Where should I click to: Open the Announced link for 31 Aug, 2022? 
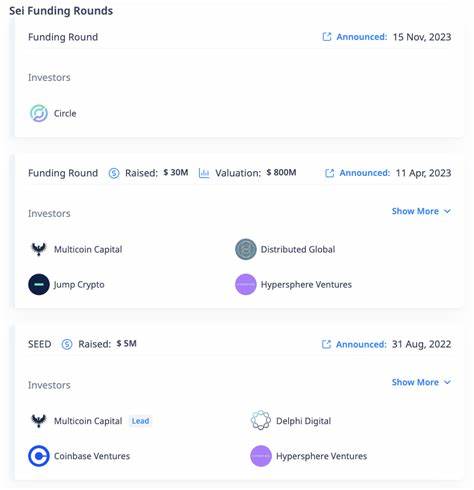[361, 344]
